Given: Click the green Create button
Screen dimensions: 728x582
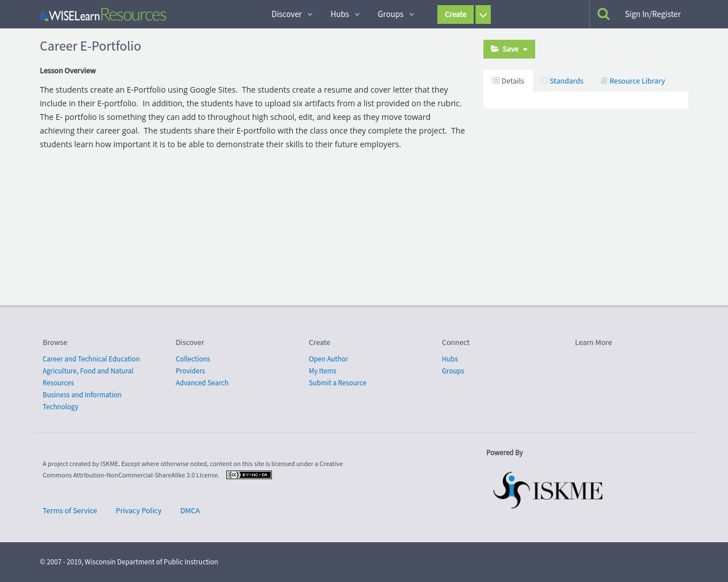Looking at the screenshot, I should click(455, 13).
